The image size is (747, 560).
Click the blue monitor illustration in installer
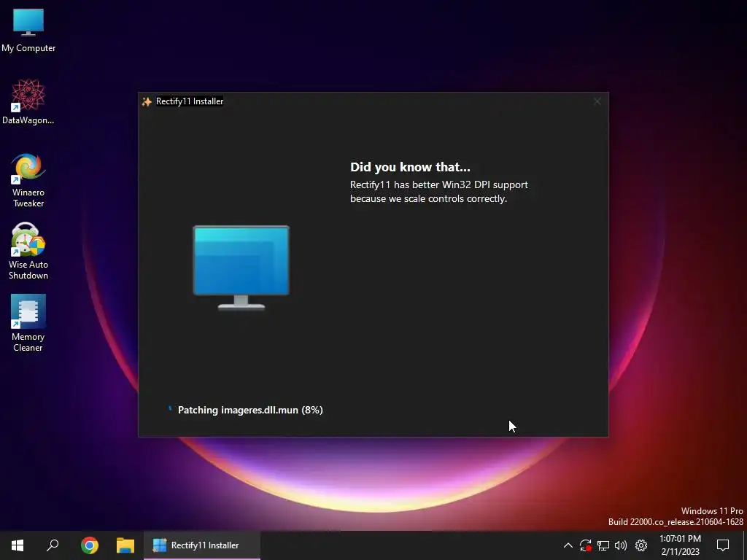(x=241, y=268)
